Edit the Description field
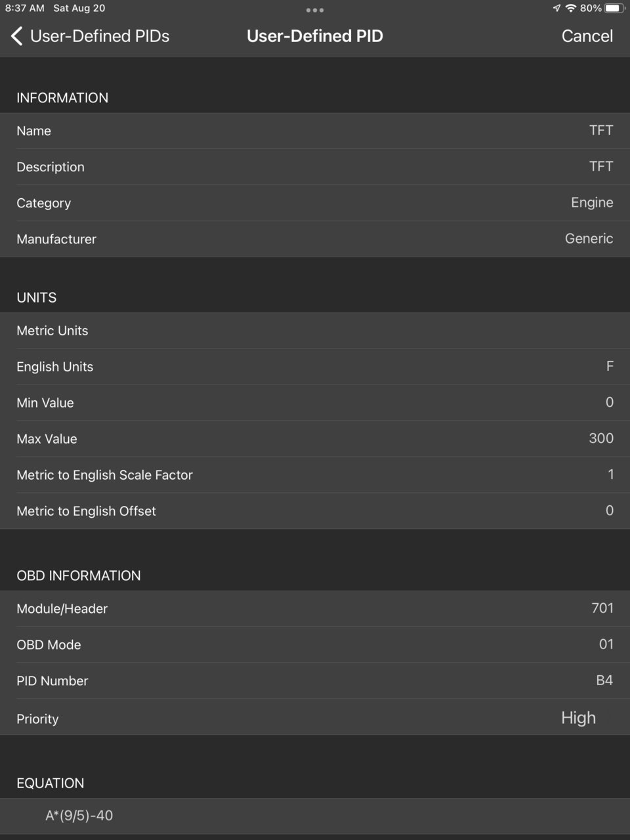Viewport: 630px width, 840px height. 315,167
